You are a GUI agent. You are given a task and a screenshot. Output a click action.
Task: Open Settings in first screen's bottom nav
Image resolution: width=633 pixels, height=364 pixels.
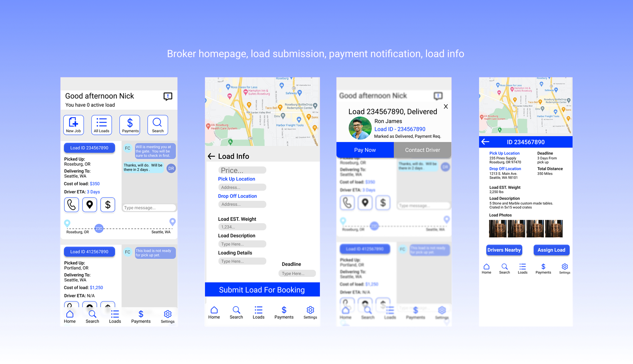click(167, 317)
